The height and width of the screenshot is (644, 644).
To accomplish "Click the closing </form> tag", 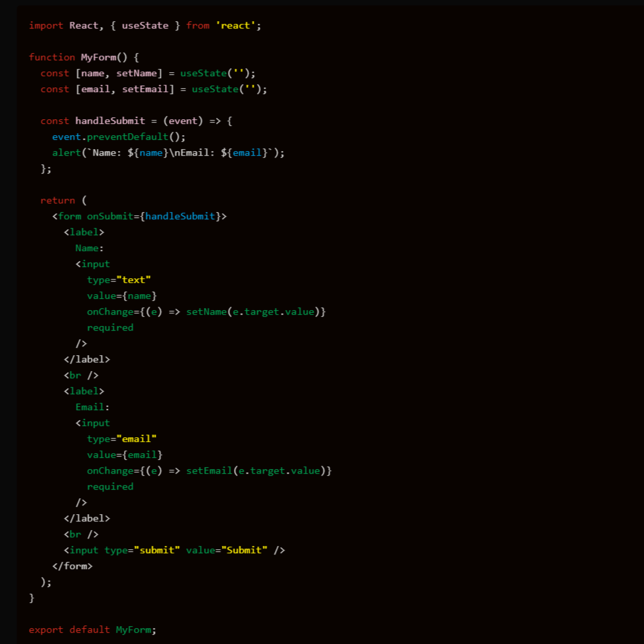I will pyautogui.click(x=72, y=566).
